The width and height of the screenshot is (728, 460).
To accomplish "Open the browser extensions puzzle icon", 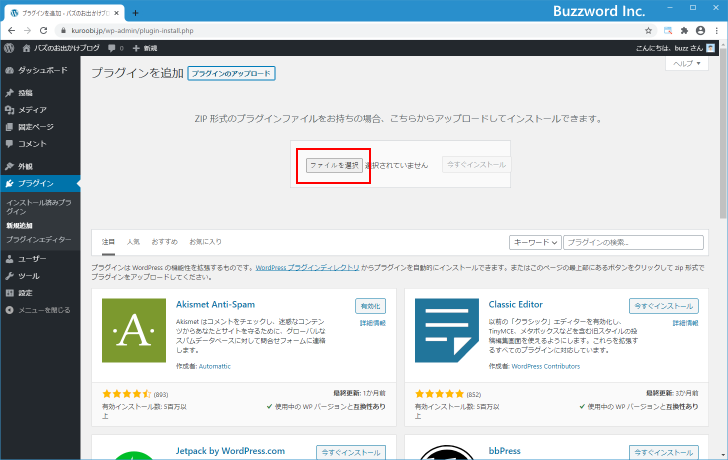I will 684,31.
